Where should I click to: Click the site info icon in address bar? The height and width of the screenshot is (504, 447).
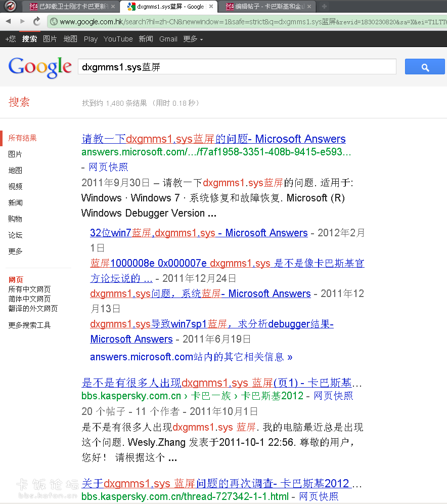point(54,22)
